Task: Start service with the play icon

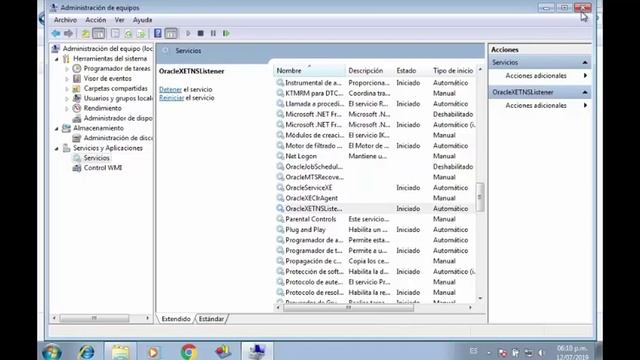Action: pyautogui.click(x=188, y=33)
